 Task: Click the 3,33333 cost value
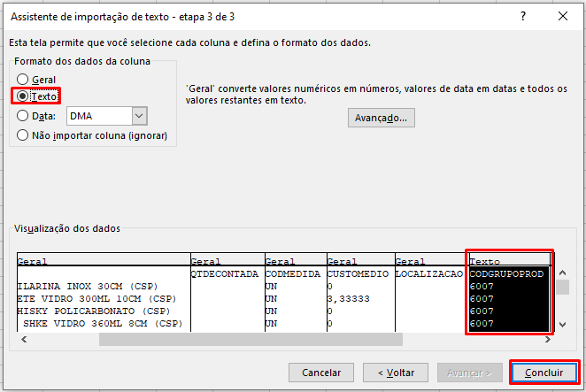click(x=349, y=299)
